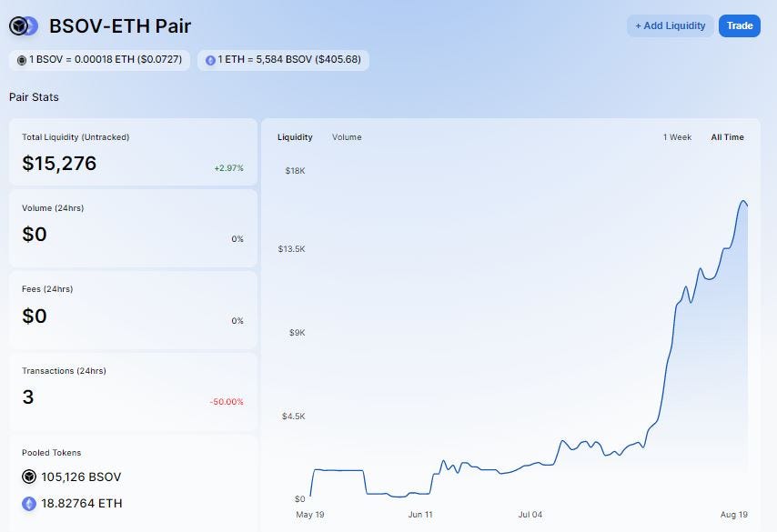Click the $9K axis label
777x532 pixels.
click(x=297, y=332)
